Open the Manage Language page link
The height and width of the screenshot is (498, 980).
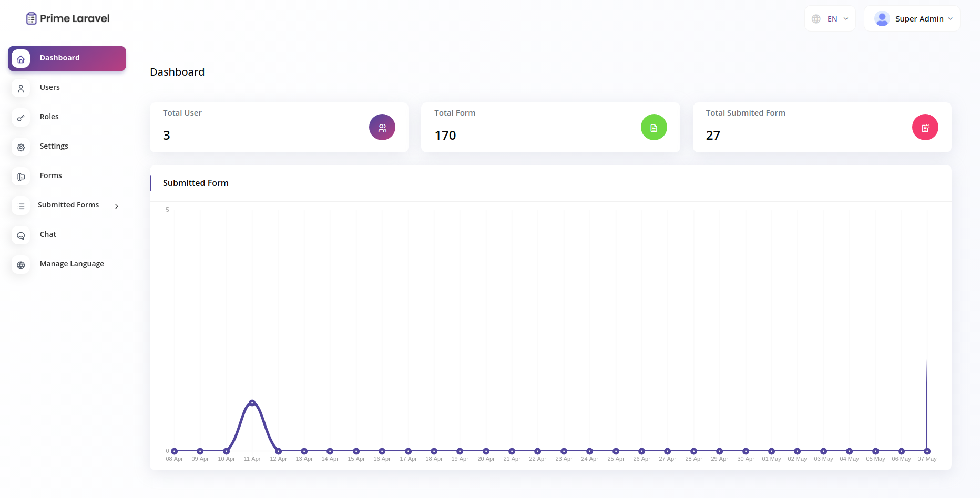pos(72,264)
